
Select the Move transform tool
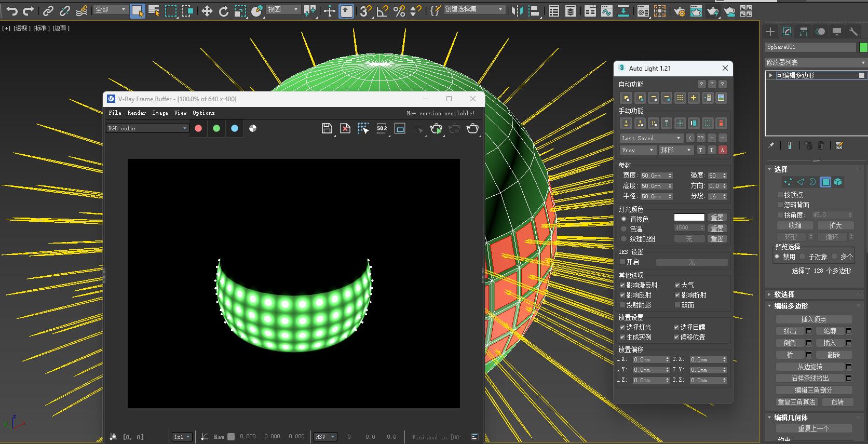point(207,11)
